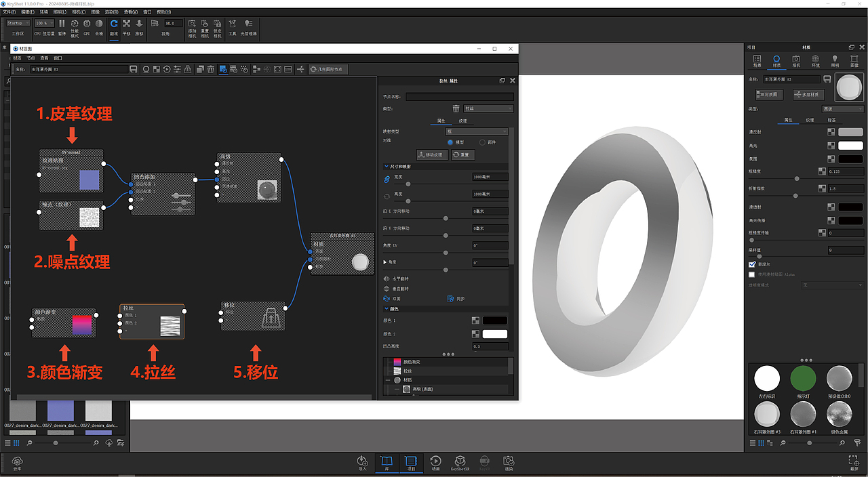This screenshot has height=477, width=868.
Task: Click the 锁定相机 lock camera icon
Action: point(217,24)
